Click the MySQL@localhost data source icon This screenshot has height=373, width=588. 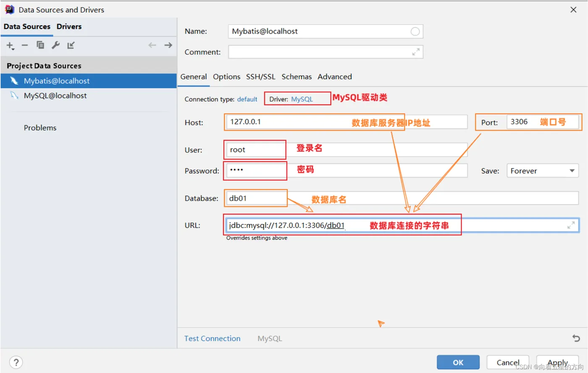[x=14, y=95]
